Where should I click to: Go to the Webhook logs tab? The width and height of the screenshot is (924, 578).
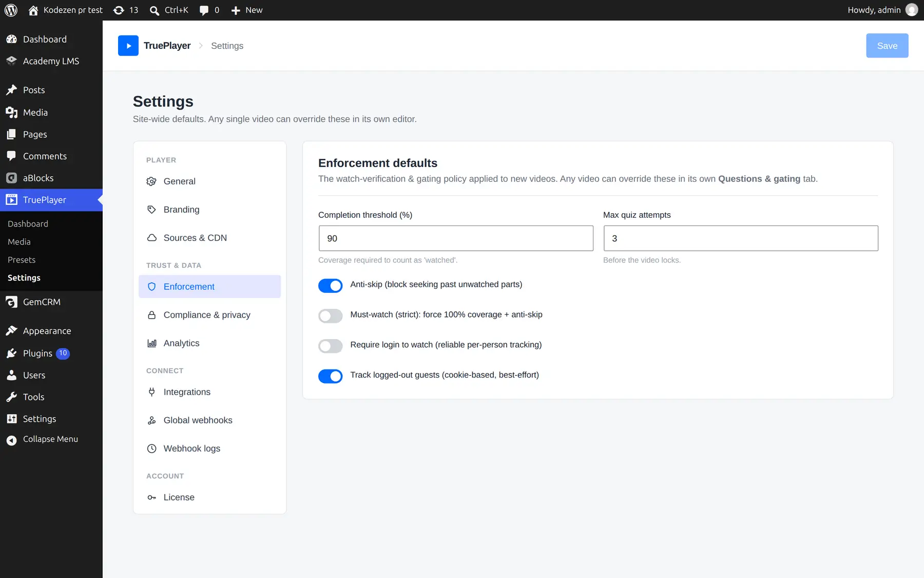pos(209,449)
